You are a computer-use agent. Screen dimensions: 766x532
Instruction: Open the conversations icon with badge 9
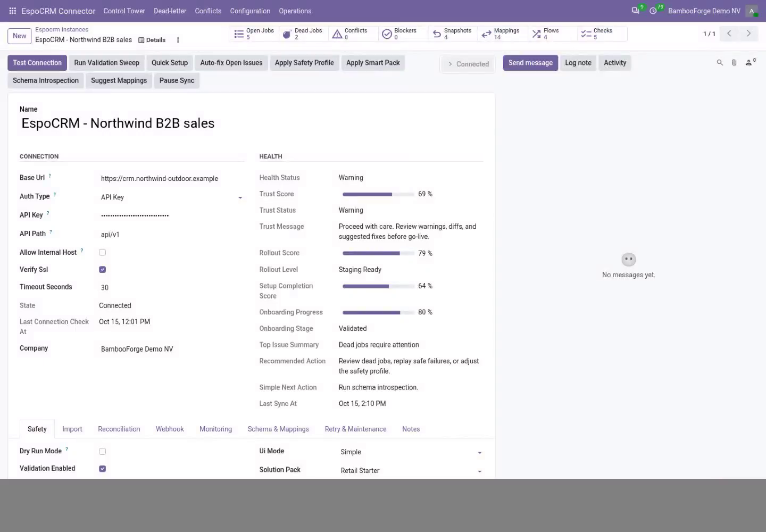click(x=635, y=11)
